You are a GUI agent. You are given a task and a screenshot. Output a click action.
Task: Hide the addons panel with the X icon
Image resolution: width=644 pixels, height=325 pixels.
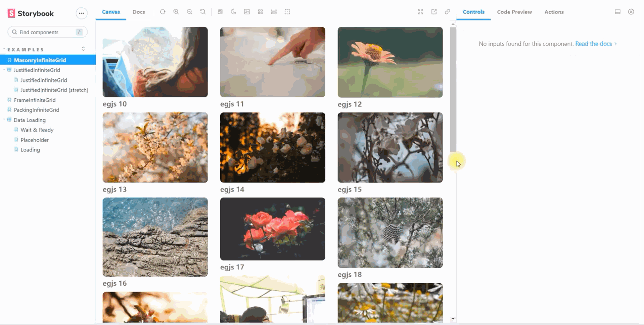(x=631, y=12)
